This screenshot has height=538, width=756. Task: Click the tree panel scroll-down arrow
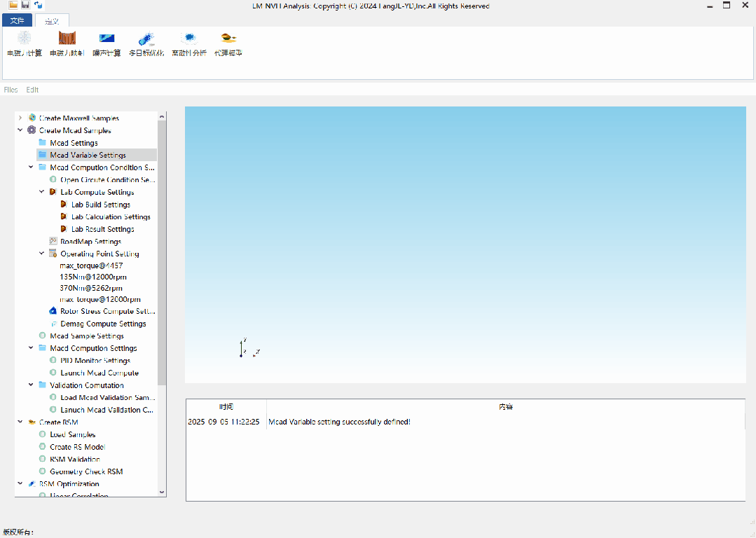click(x=162, y=492)
